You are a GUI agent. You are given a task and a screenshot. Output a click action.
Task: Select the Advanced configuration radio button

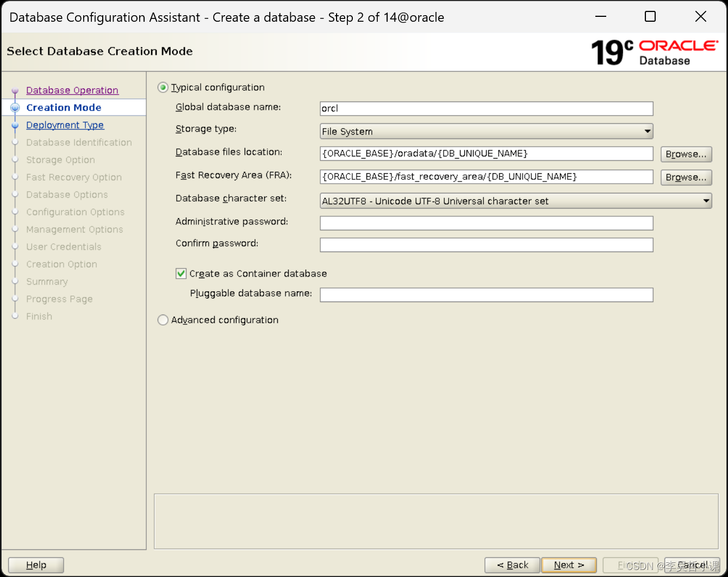163,320
